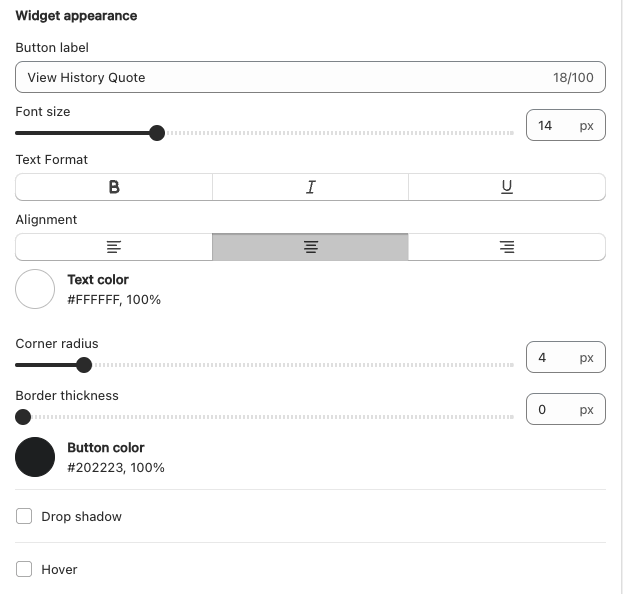
Task: Open the Button color picker swatch
Action: 35,457
